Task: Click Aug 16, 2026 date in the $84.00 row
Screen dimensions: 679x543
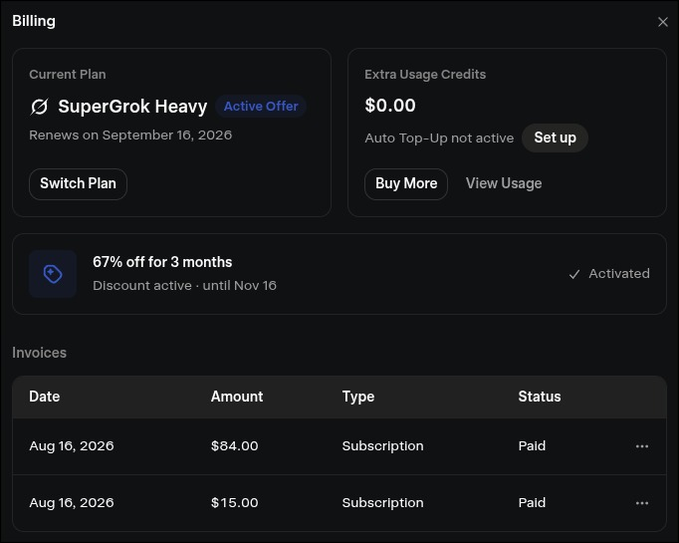Action: click(x=71, y=446)
